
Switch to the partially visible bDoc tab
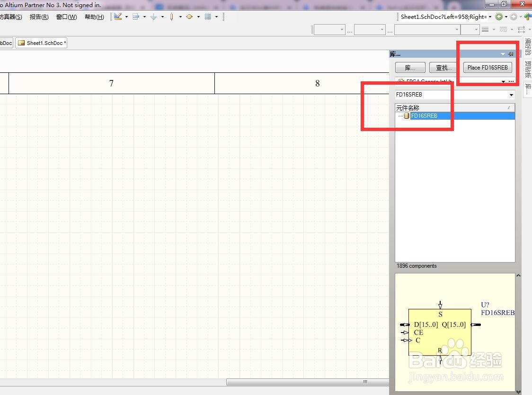(x=6, y=43)
